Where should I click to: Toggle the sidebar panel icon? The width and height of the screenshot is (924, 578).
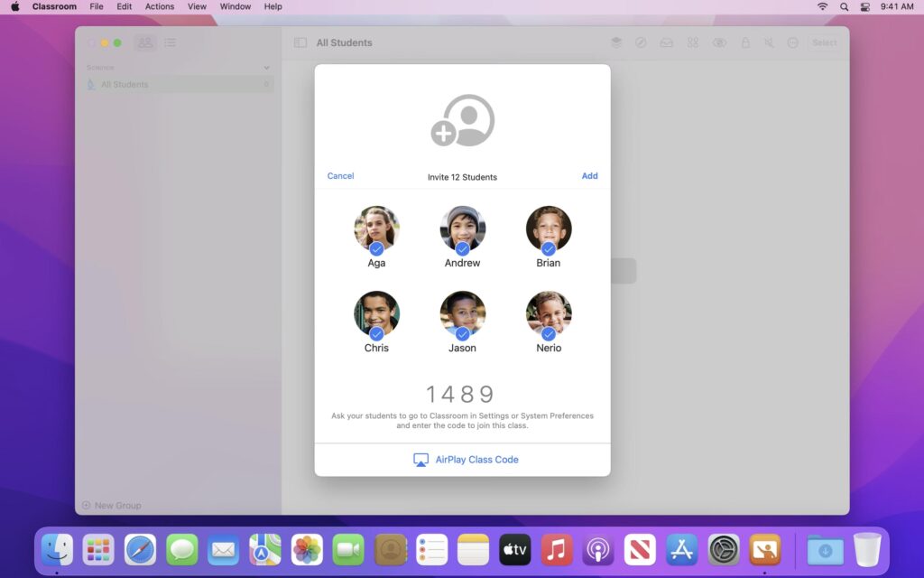(x=300, y=42)
